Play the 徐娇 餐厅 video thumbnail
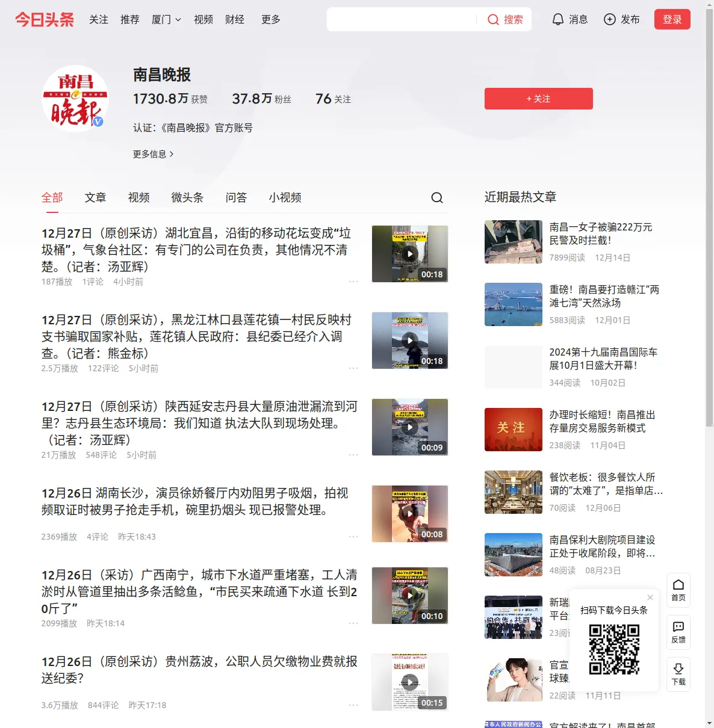Viewport: 714px width, 728px height. 410,514
